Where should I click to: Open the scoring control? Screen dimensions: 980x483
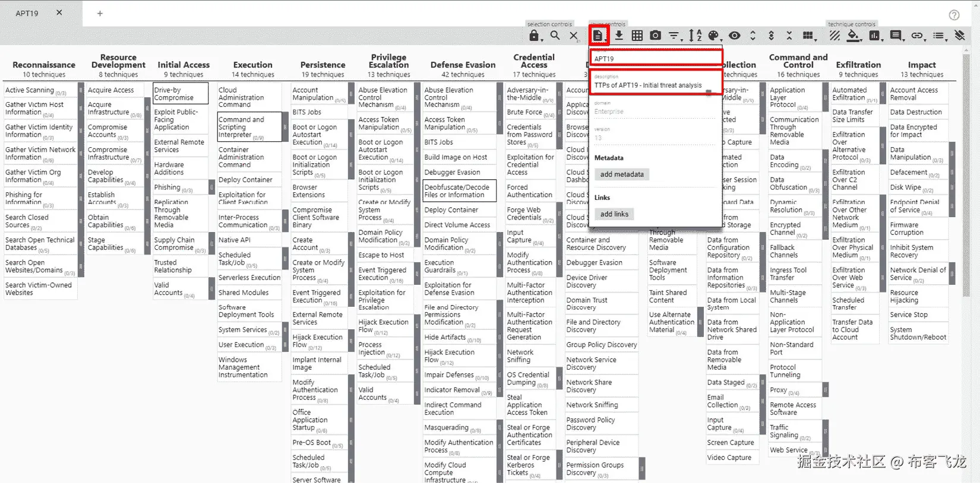(x=875, y=36)
